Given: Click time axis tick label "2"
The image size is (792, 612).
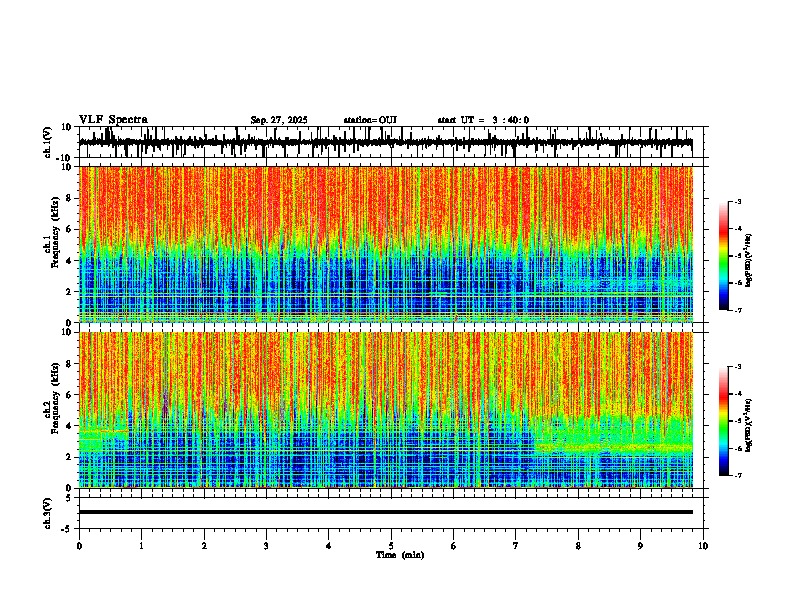Looking at the screenshot, I should pos(204,546).
